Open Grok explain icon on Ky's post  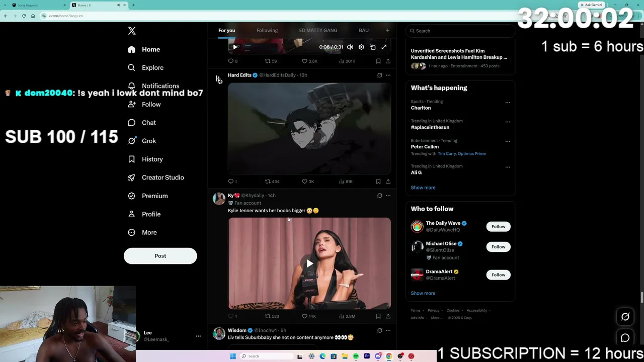[380, 196]
